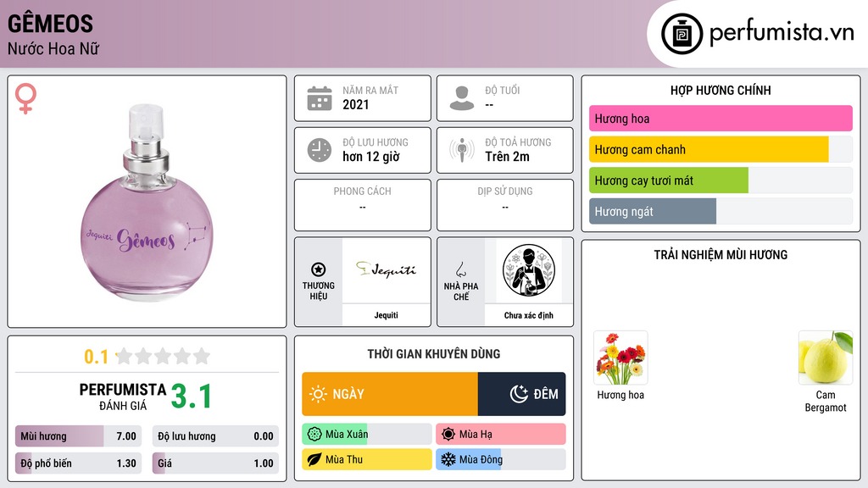The width and height of the screenshot is (868, 488).
Task: Click the Trên 2m sillage value
Action: 507,157
